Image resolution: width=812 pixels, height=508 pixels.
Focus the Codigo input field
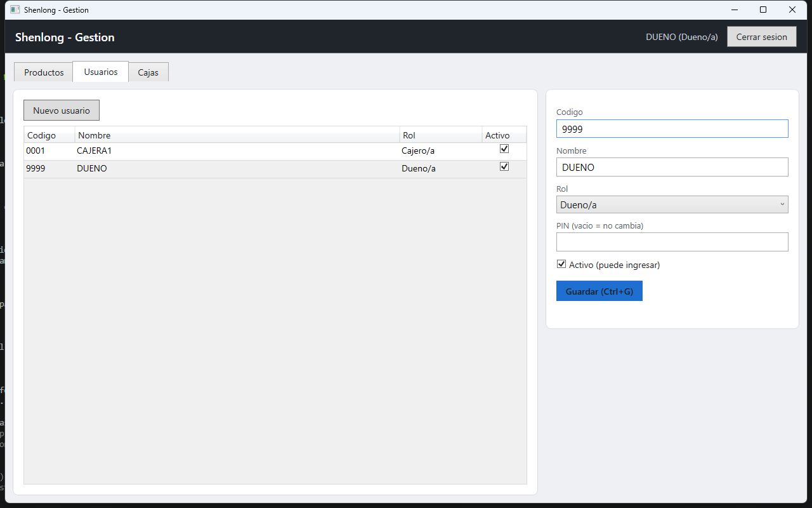point(672,129)
